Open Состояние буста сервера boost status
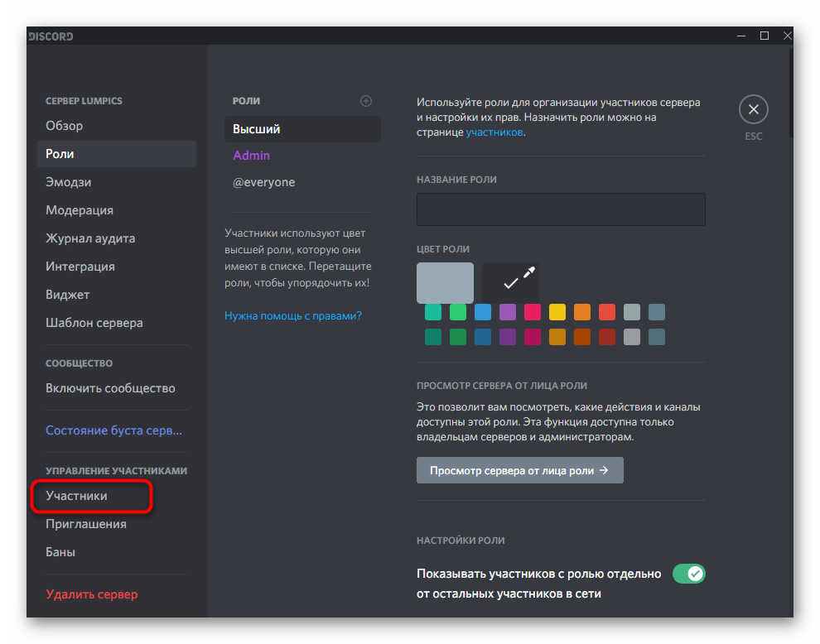This screenshot has width=820, height=644. (113, 430)
